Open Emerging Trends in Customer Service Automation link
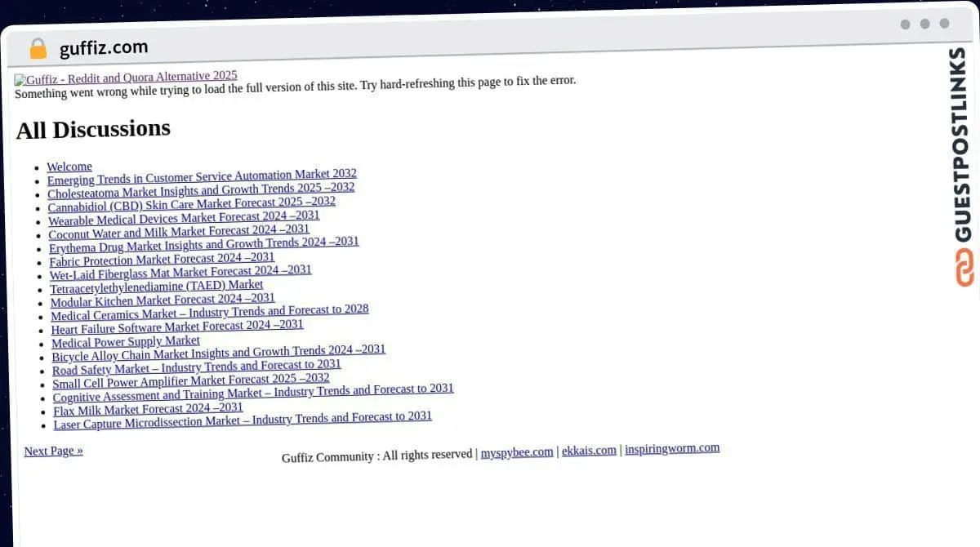Viewport: 980px width, 547px height. click(202, 177)
